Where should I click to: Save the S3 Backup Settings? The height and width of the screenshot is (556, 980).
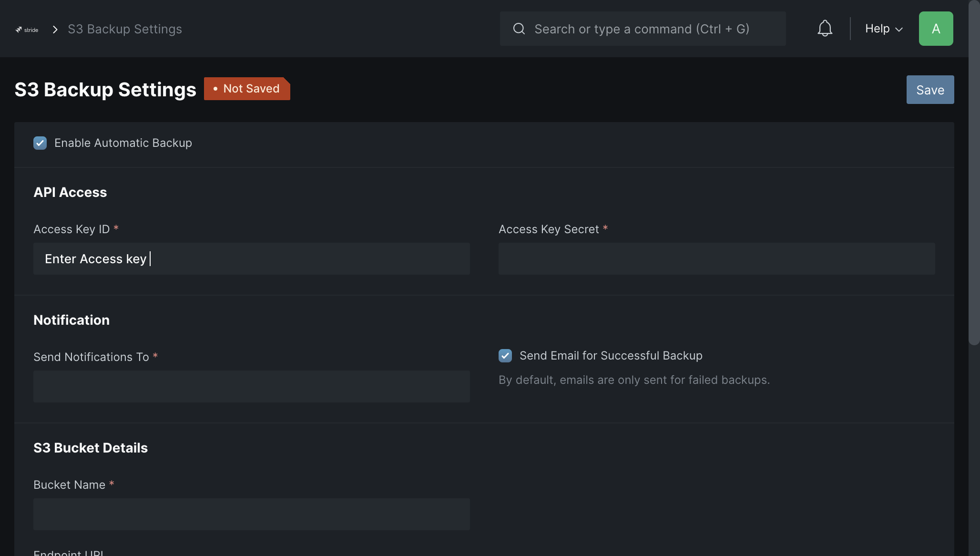(x=930, y=90)
